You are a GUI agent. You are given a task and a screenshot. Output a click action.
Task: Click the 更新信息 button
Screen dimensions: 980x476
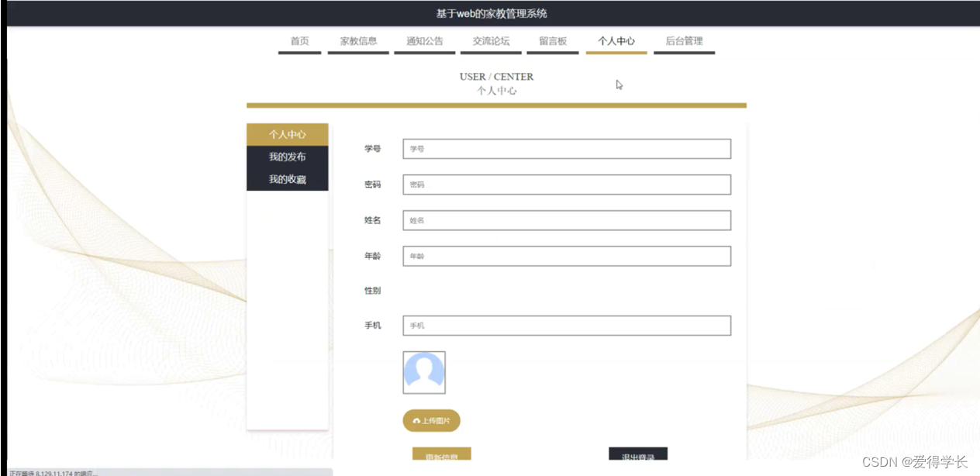click(442, 454)
